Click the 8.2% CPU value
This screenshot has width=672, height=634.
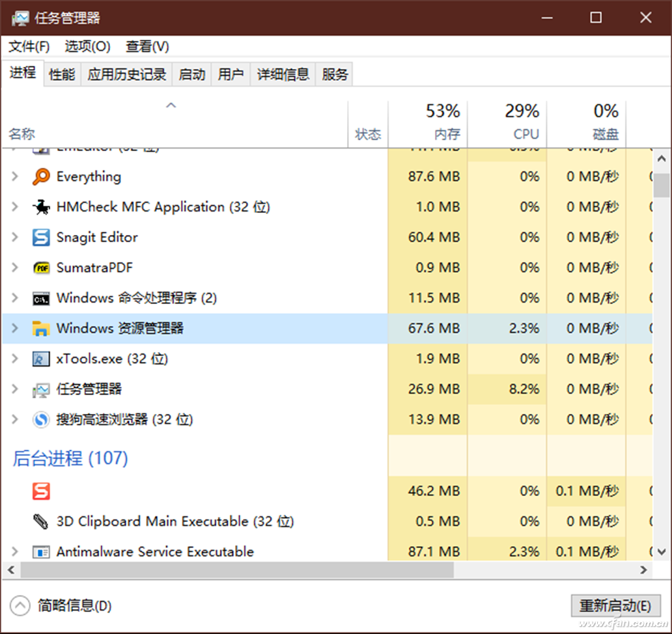point(524,389)
